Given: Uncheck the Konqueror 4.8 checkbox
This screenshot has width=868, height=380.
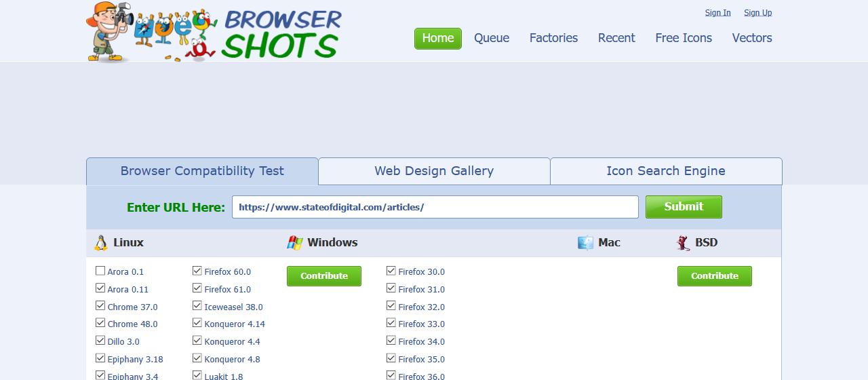Looking at the screenshot, I should 197,358.
